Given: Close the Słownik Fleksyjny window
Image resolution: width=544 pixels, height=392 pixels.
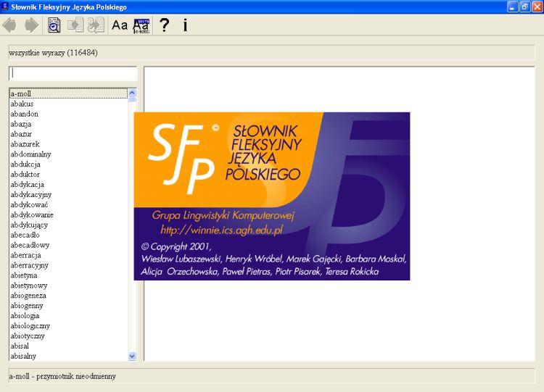Looking at the screenshot, I should [x=537, y=7].
